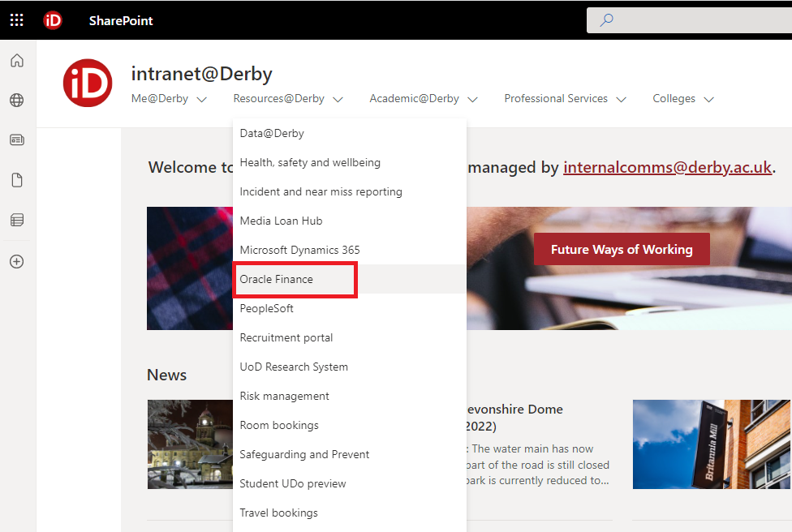Select Risk management entry
This screenshot has width=792, height=532.
click(x=350, y=397)
